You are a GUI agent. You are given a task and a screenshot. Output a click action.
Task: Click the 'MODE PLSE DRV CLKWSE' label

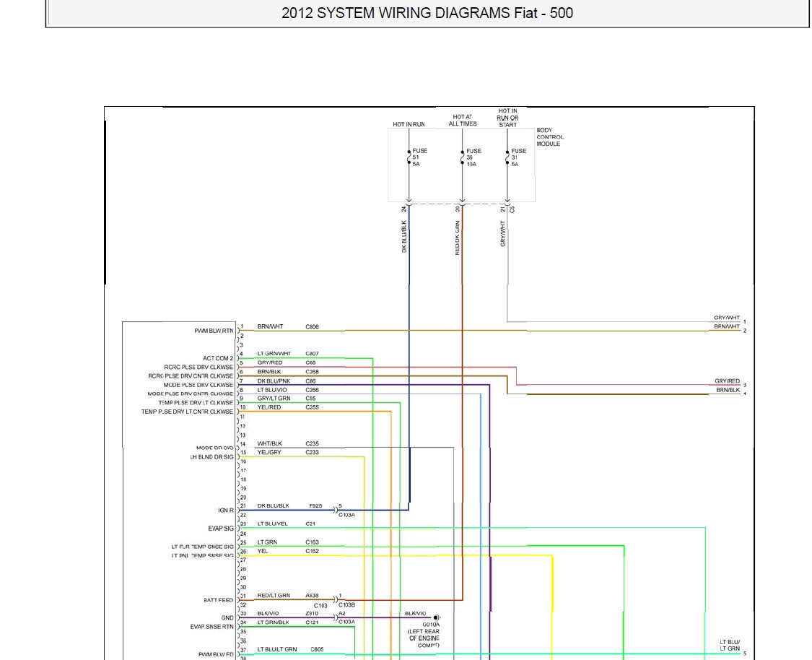click(x=198, y=385)
